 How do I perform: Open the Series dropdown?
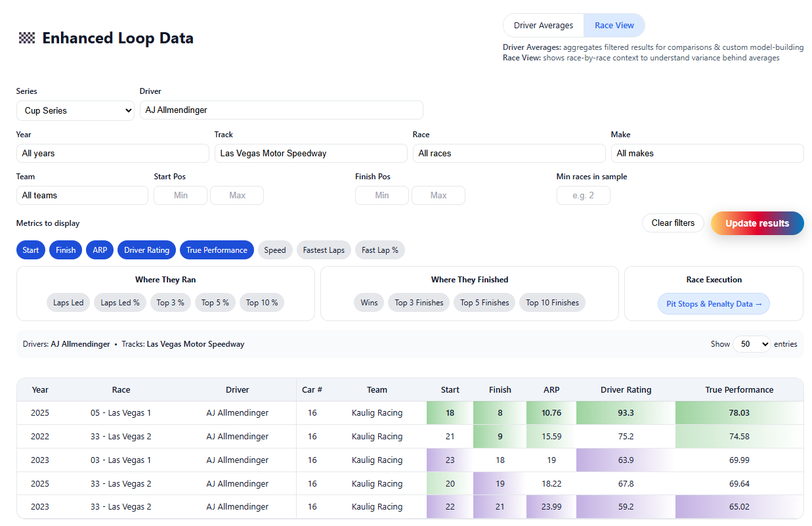point(75,111)
